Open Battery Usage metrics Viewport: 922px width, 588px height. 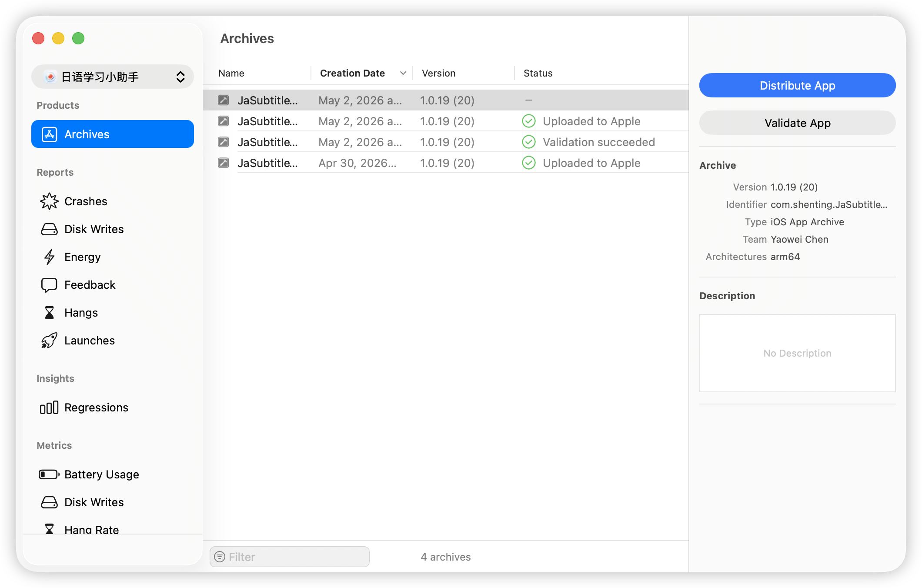click(x=113, y=474)
